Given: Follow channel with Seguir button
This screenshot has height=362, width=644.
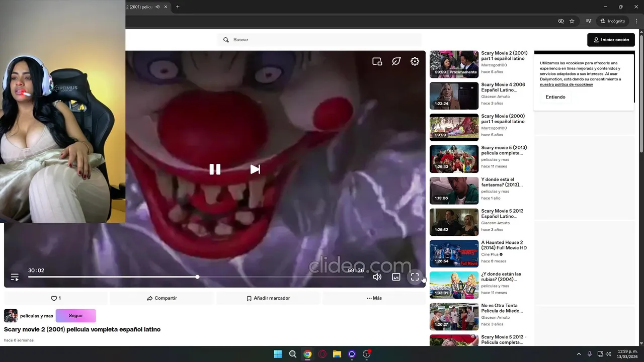Looking at the screenshot, I should pos(76,316).
